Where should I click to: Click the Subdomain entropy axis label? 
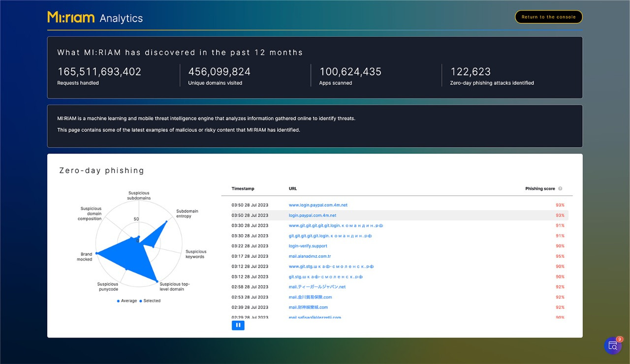pyautogui.click(x=187, y=213)
